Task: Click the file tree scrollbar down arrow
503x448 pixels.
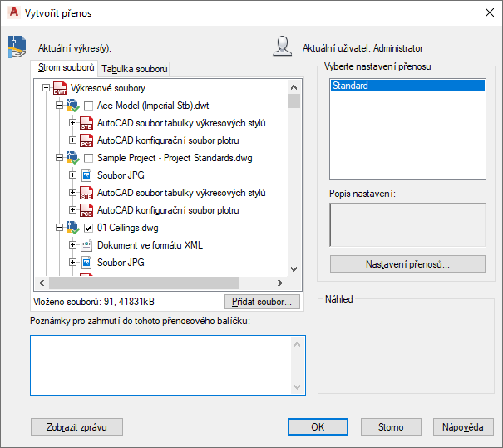Action: pos(293,268)
